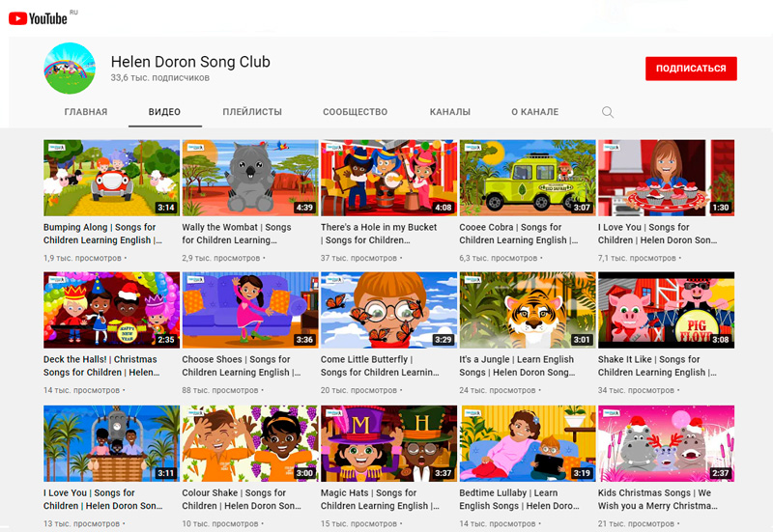773x532 pixels.
Task: Play the Bumping Along video thumbnail
Action: click(x=111, y=178)
